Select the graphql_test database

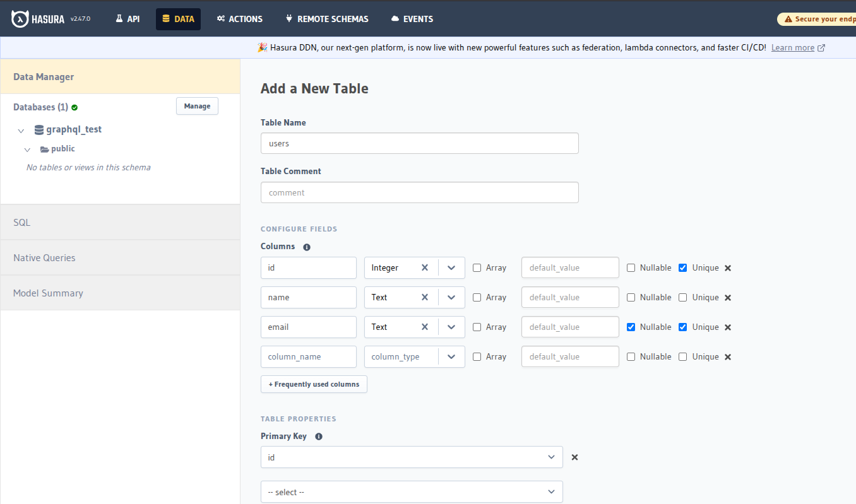pos(68,129)
